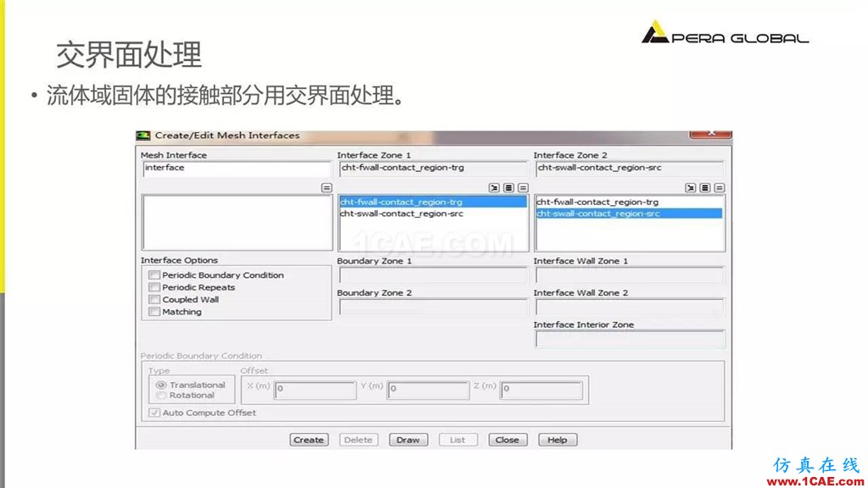The width and height of the screenshot is (868, 488).
Task: Select Translational radio button
Action: point(161,385)
